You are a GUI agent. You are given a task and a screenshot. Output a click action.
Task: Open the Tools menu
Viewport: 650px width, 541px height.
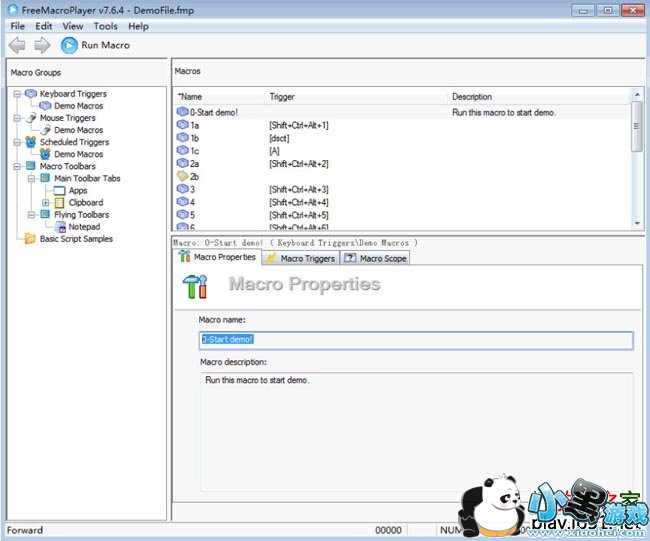point(105,26)
